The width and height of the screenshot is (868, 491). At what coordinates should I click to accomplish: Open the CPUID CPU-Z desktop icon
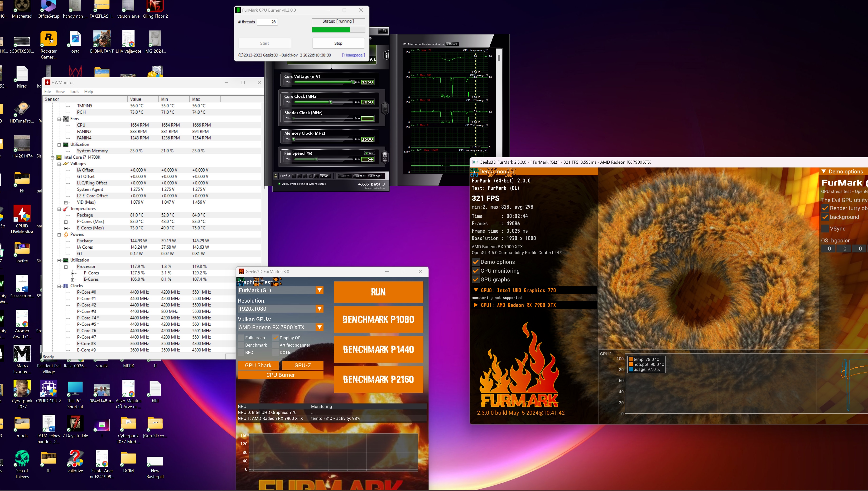coord(48,392)
